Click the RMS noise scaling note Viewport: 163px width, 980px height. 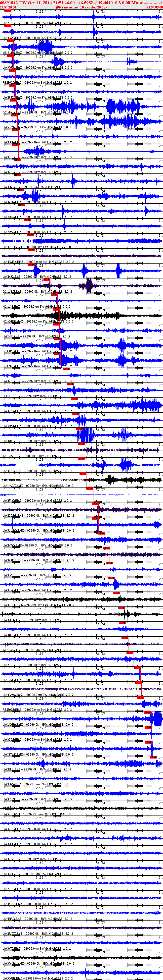coord(81,7)
